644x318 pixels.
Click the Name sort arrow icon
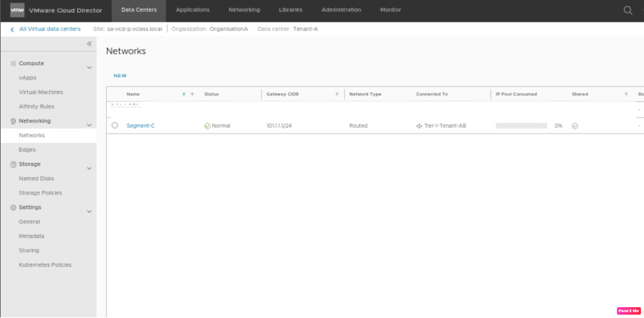click(x=184, y=94)
